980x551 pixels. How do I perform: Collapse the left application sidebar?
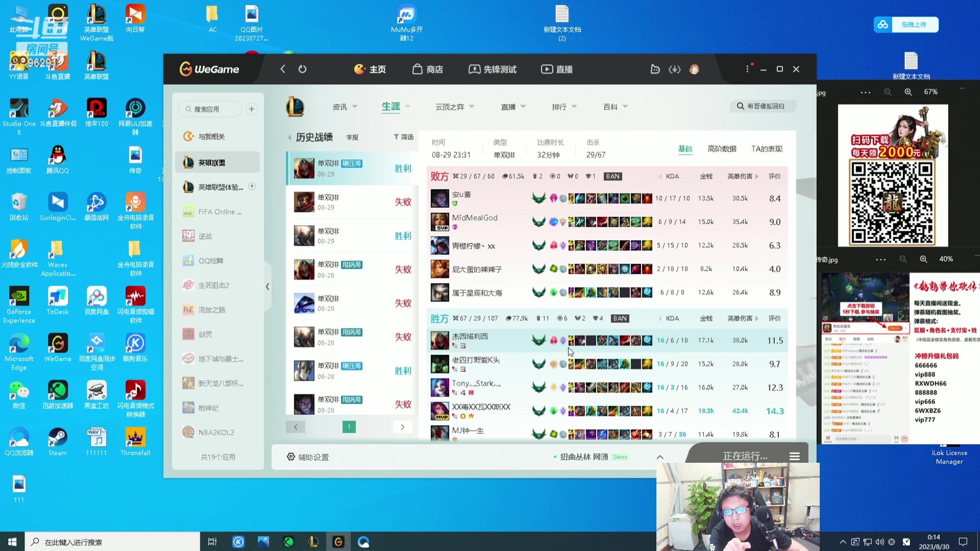point(267,287)
